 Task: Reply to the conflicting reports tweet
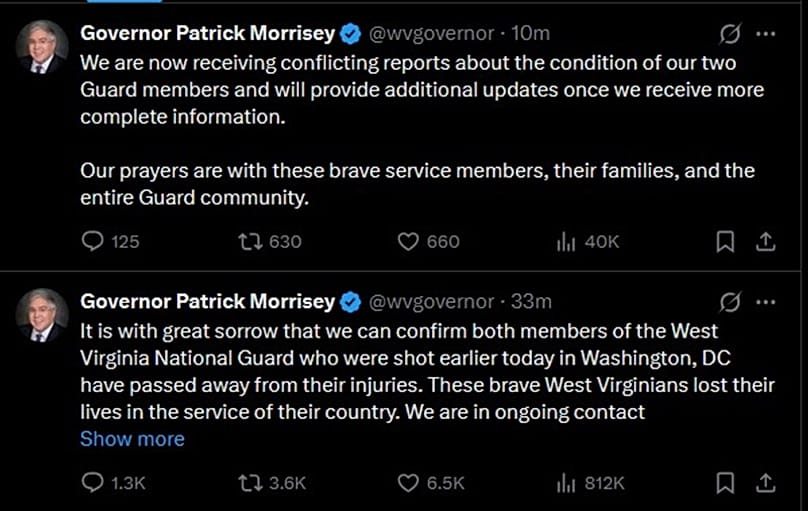coord(92,241)
